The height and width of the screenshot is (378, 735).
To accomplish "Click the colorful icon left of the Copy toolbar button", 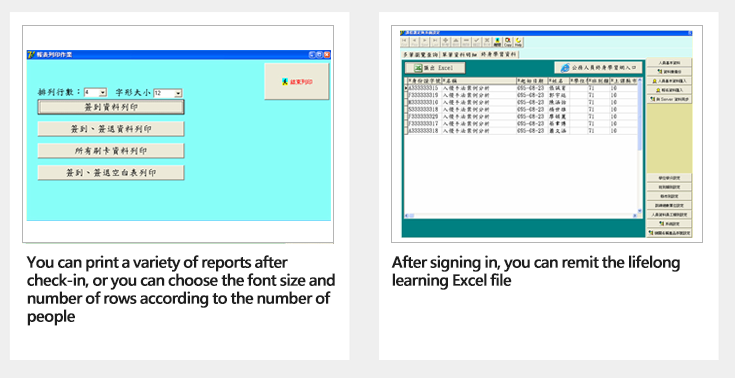I will click(x=497, y=40).
